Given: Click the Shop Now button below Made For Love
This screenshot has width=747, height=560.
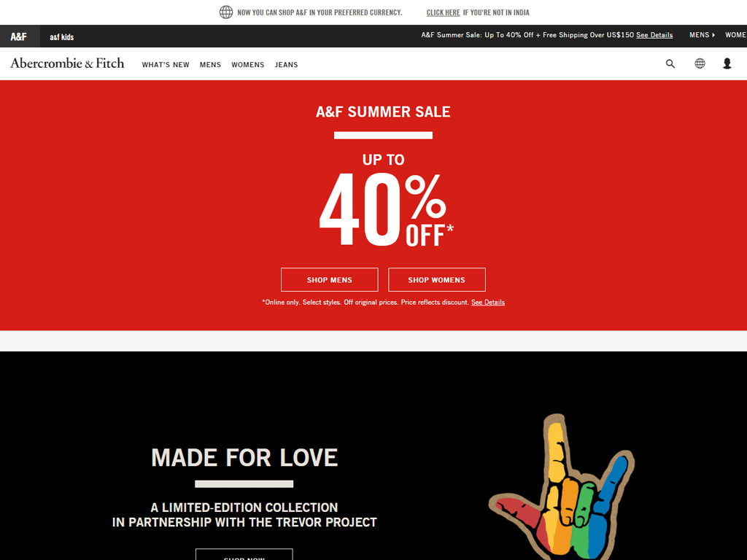Looking at the screenshot, I should 244,555.
